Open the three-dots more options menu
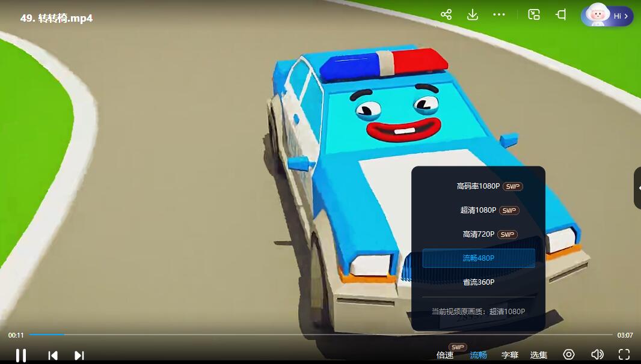The width and height of the screenshot is (641, 364). 498,14
